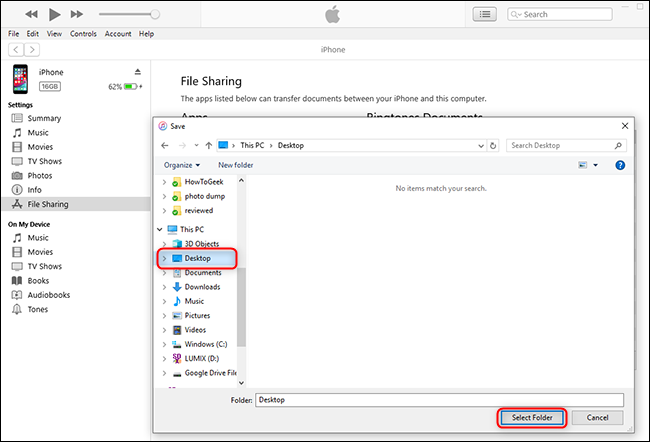
Task: Click the Select Folder button
Action: coord(532,418)
